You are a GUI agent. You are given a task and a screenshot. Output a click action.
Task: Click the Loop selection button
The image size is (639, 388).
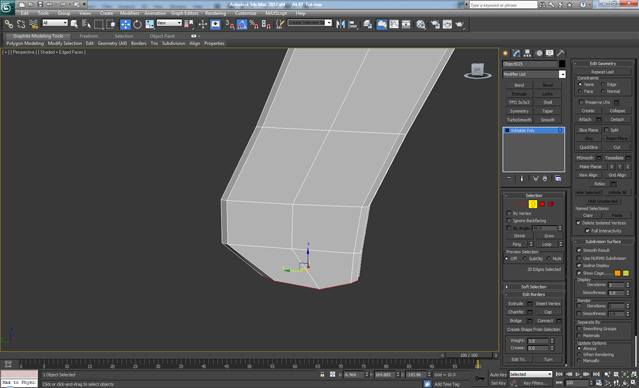coord(546,244)
